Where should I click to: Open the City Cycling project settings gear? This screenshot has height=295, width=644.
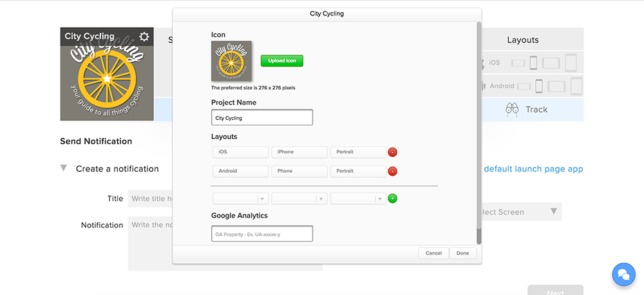[x=144, y=37]
